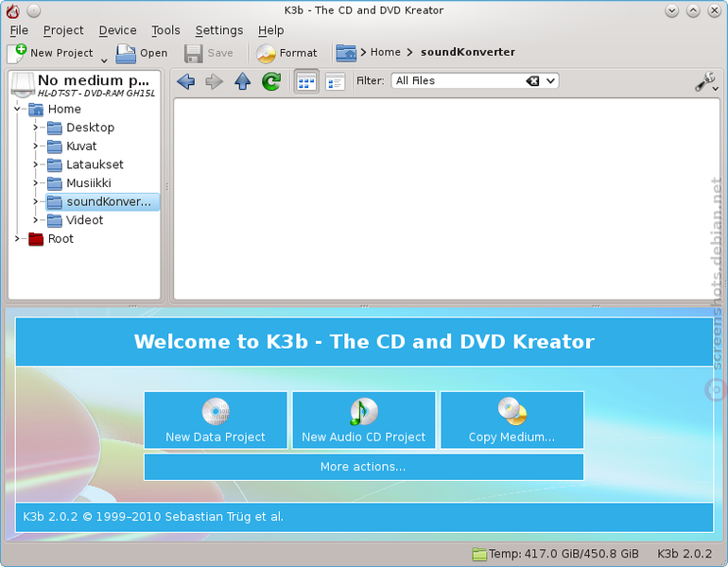Select the Lataukset folder in the tree
Image resolution: width=728 pixels, height=567 pixels.
coord(85,164)
